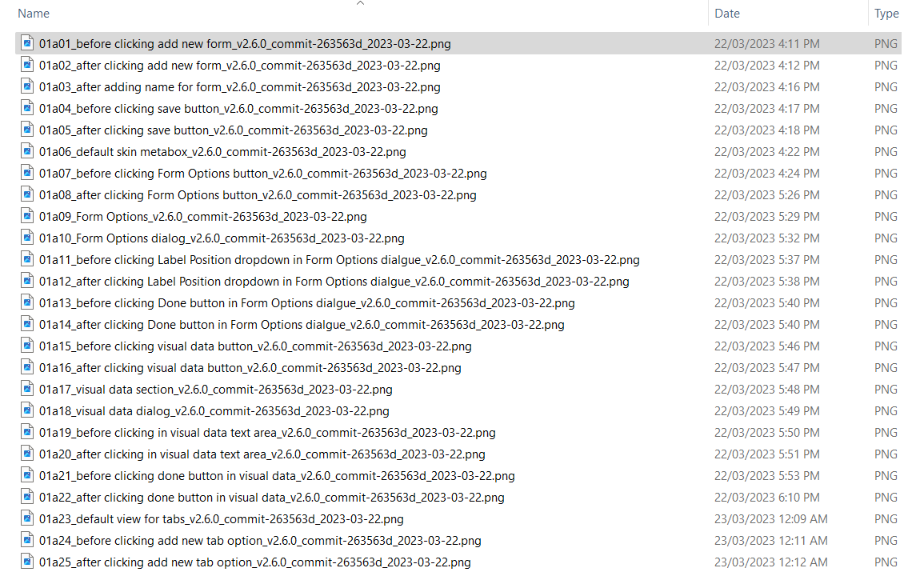Click the PNG icon of 01a01 file
The height and width of the screenshot is (572, 902).
(28, 44)
